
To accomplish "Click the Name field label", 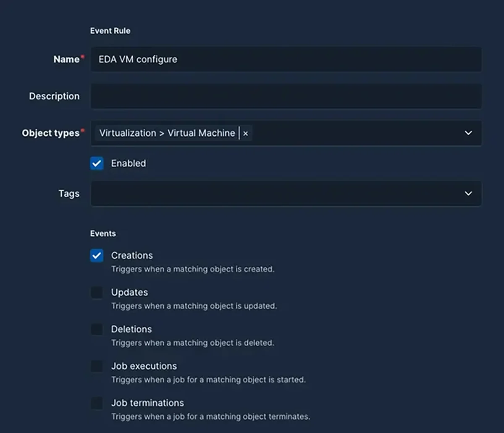I will point(66,59).
